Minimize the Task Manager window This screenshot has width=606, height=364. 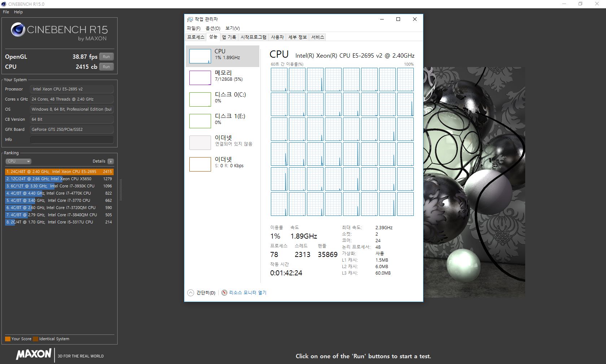[x=382, y=19]
